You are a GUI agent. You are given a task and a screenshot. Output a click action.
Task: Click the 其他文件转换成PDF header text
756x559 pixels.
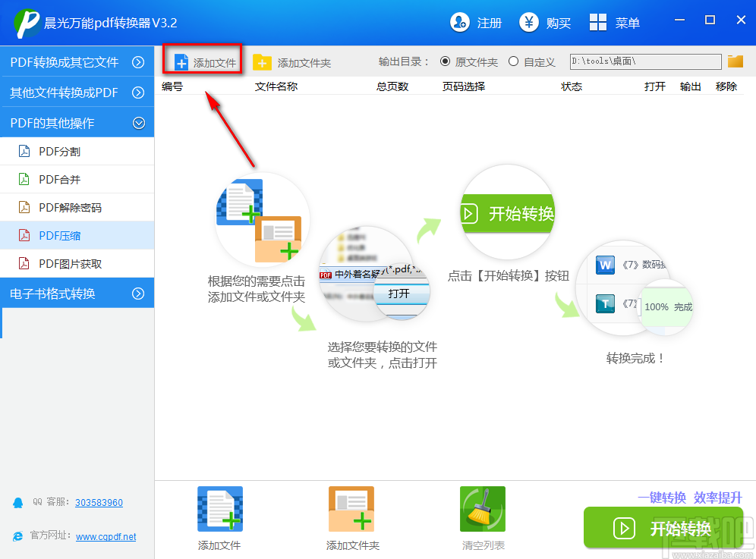[x=64, y=93]
